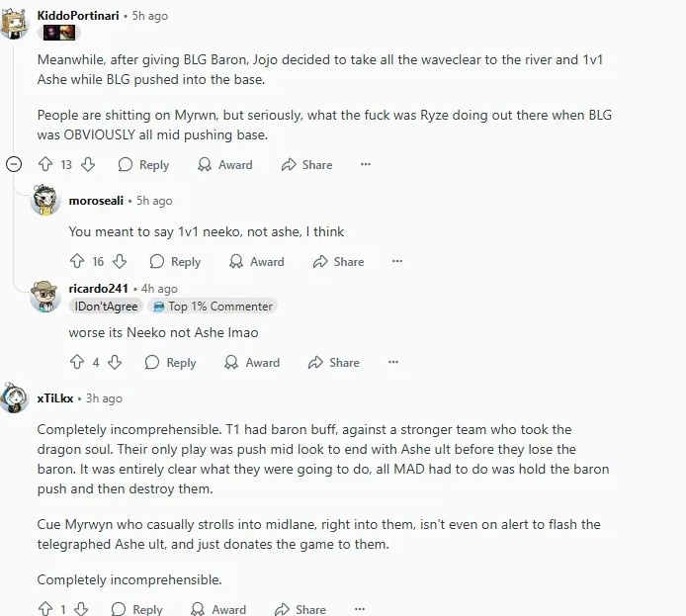The image size is (686, 616).
Task: Click moroseali's avatar image
Action: click(x=45, y=201)
